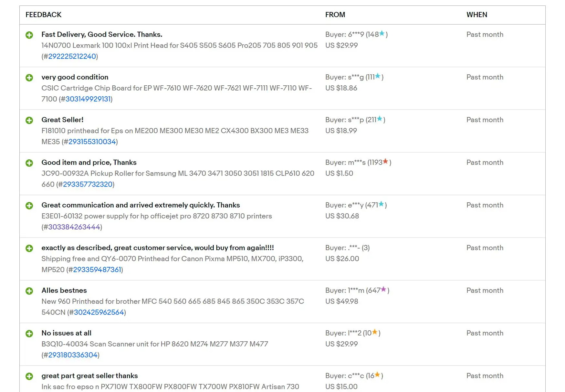The image size is (565, 392).
Task: Open Canon printhead item 293359487361
Action: (x=97, y=270)
